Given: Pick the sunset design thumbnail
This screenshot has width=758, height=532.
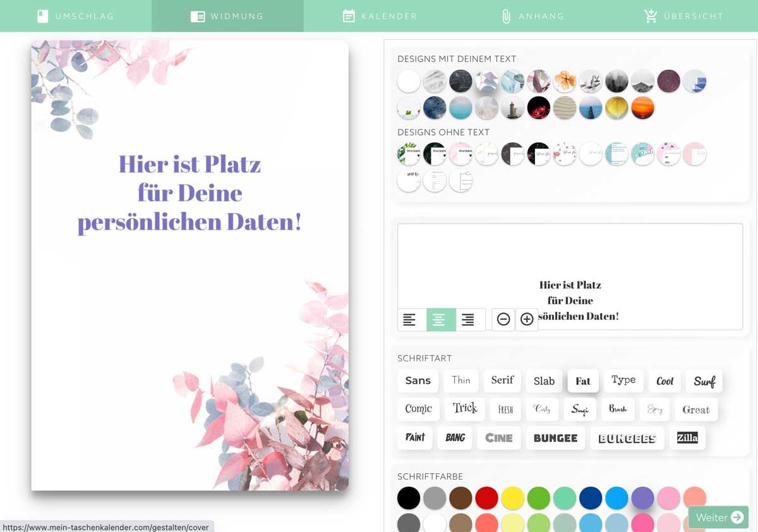Looking at the screenshot, I should click(642, 108).
